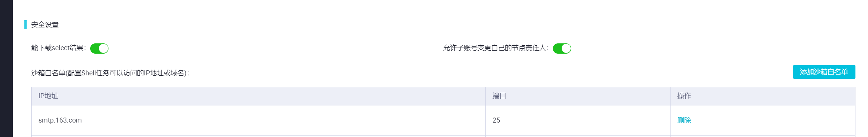Toggle the 能下载select结果 switch

tap(99, 48)
